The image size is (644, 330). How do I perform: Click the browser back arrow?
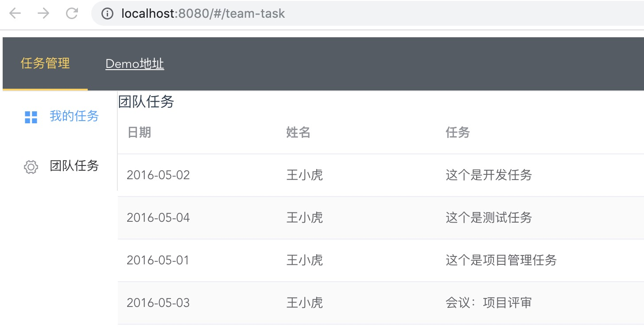click(15, 14)
